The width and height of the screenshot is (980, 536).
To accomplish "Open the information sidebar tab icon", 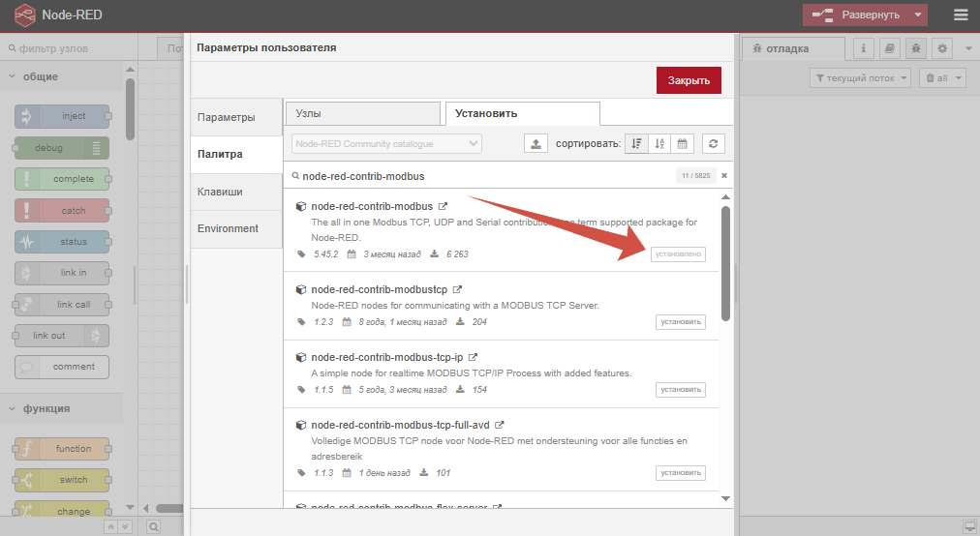I will tap(863, 48).
